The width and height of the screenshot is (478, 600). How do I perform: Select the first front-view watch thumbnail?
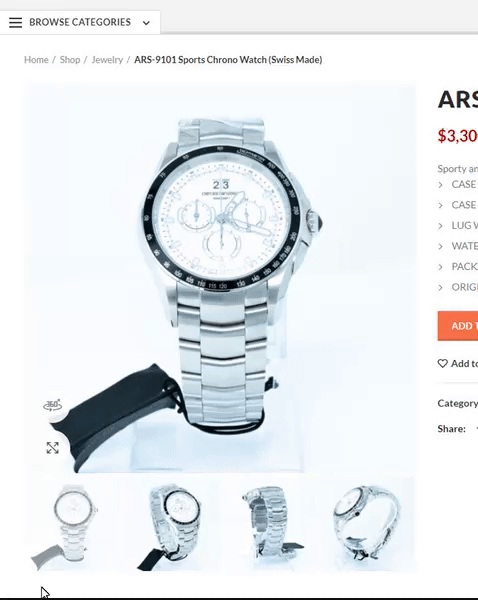73,526
